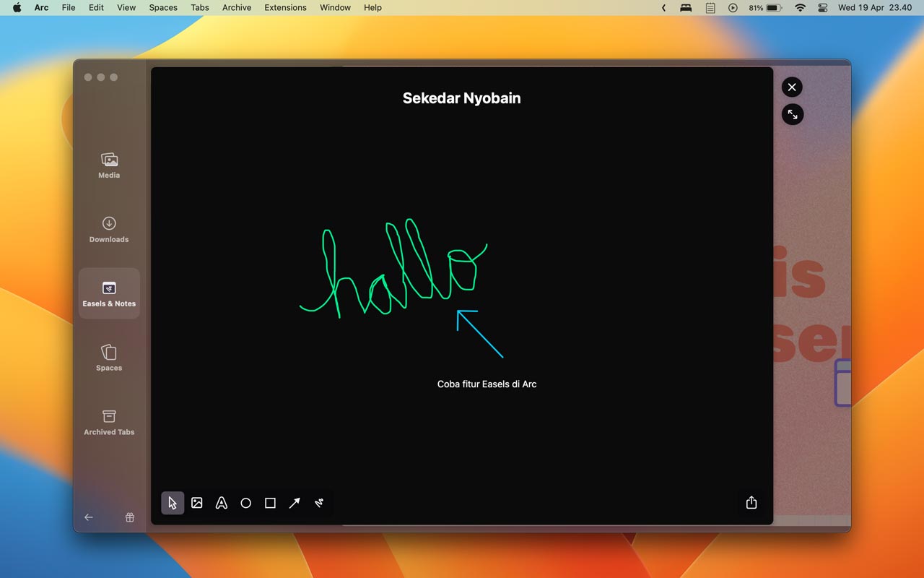Screen dimensions: 924x578
Task: Select the arrow drawing tool
Action: [295, 503]
